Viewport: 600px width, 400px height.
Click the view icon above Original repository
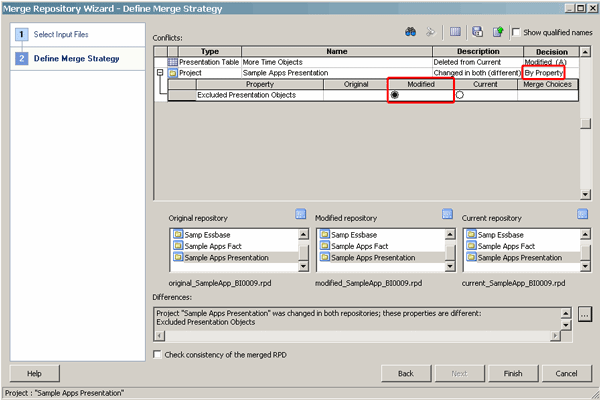point(301,214)
